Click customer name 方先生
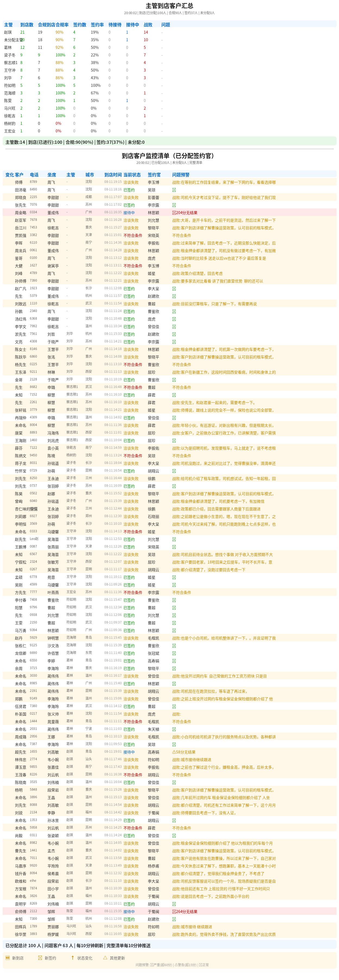339x980 pixels. (21, 593)
